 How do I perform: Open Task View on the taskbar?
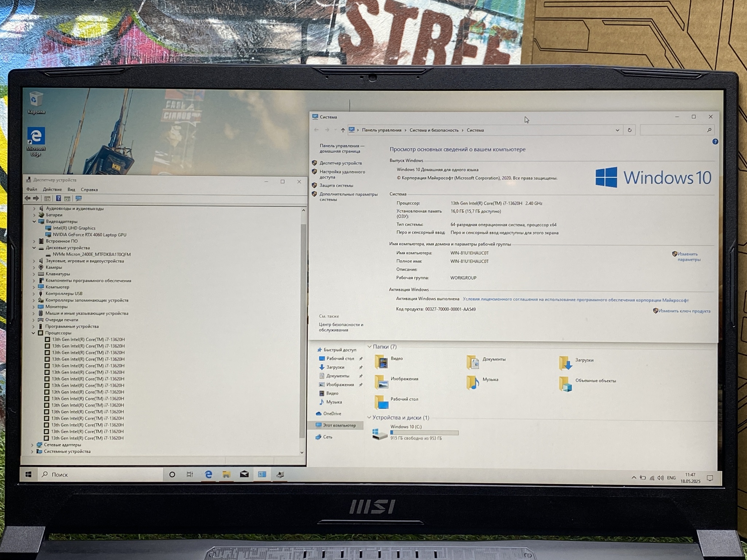pos(190,474)
